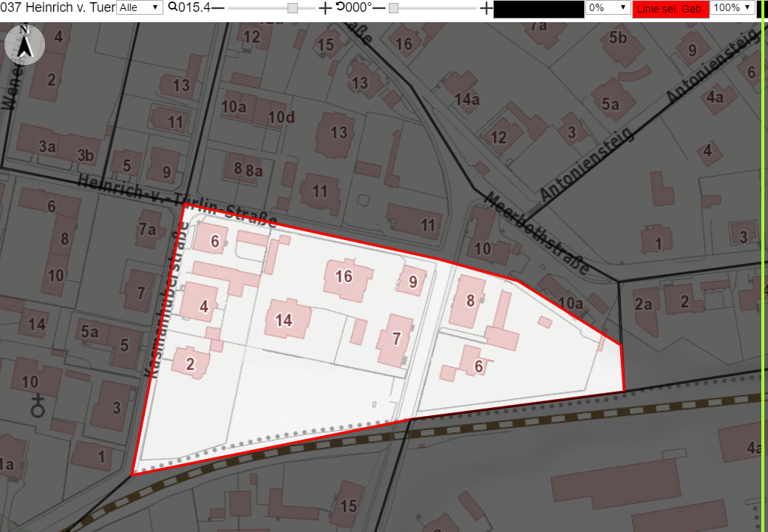Screen dimensions: 768x532
Task: Click the 037 Heinrich v. Tuer title
Action: pyautogui.click(x=58, y=7)
